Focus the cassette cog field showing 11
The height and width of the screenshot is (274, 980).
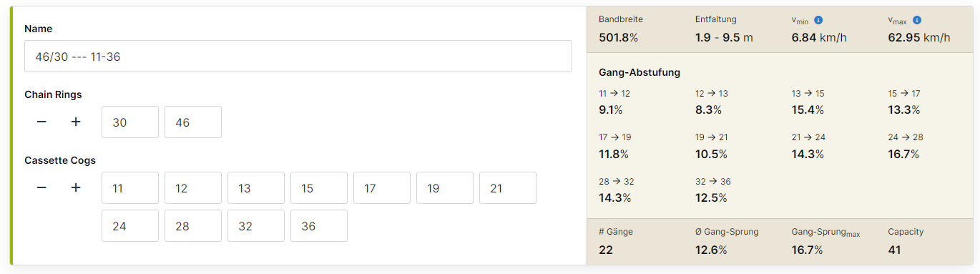pos(130,188)
